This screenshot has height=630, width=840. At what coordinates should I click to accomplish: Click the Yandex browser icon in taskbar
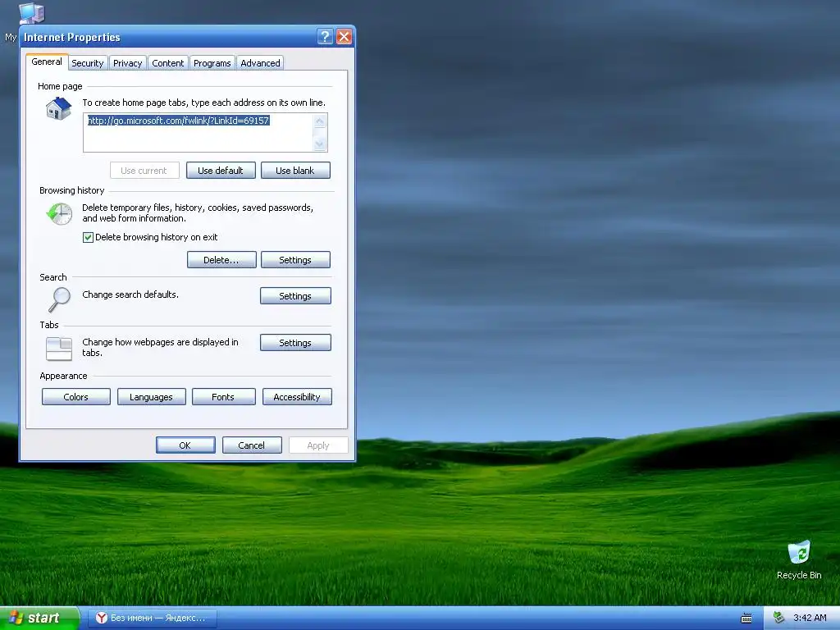(101, 618)
